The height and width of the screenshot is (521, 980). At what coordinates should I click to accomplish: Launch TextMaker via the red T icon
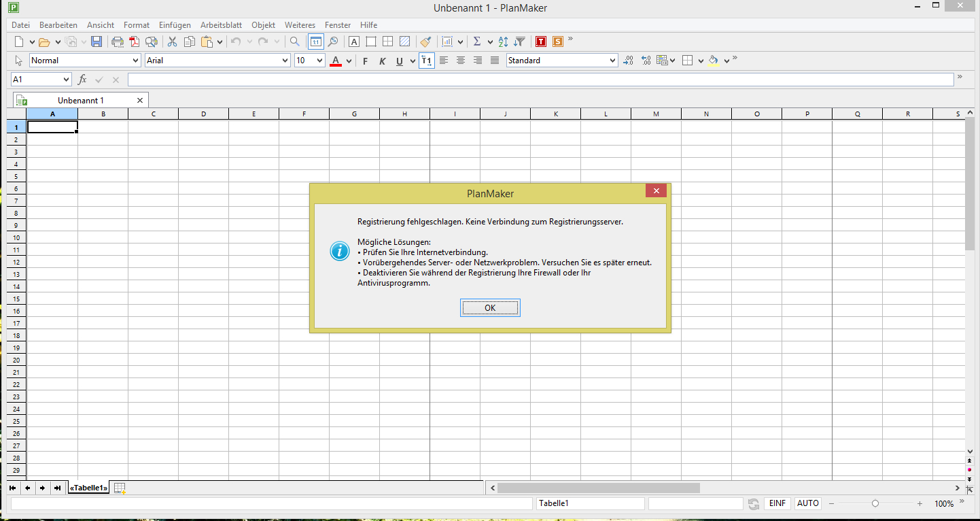coord(541,42)
